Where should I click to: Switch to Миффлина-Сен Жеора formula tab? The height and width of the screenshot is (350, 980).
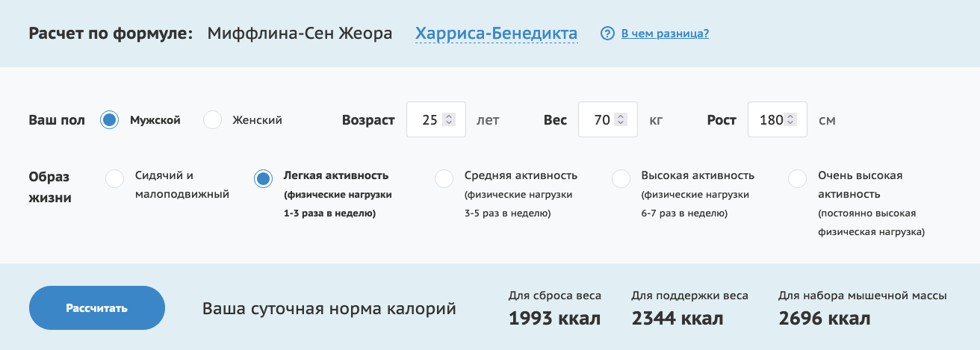[x=300, y=34]
